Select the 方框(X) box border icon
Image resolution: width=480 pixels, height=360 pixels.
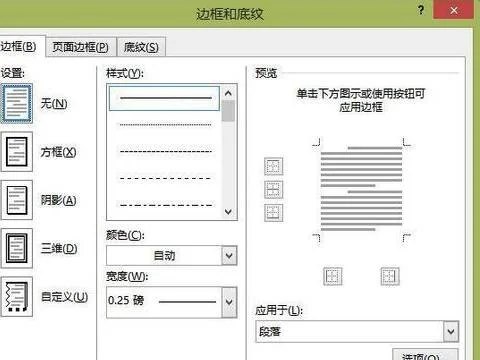click(17, 152)
